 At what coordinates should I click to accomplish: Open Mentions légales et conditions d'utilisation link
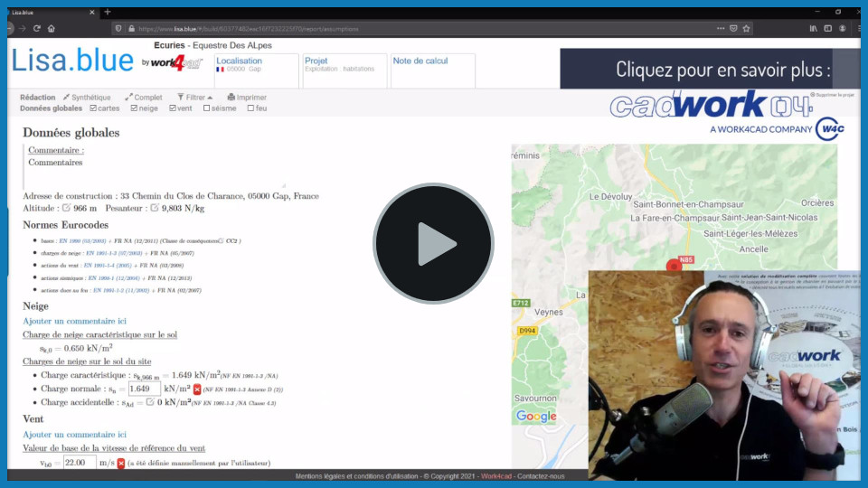[356, 476]
